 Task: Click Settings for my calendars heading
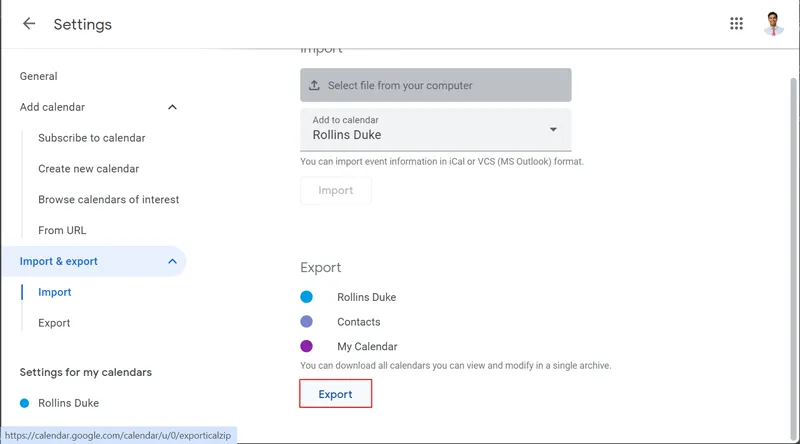coord(86,373)
